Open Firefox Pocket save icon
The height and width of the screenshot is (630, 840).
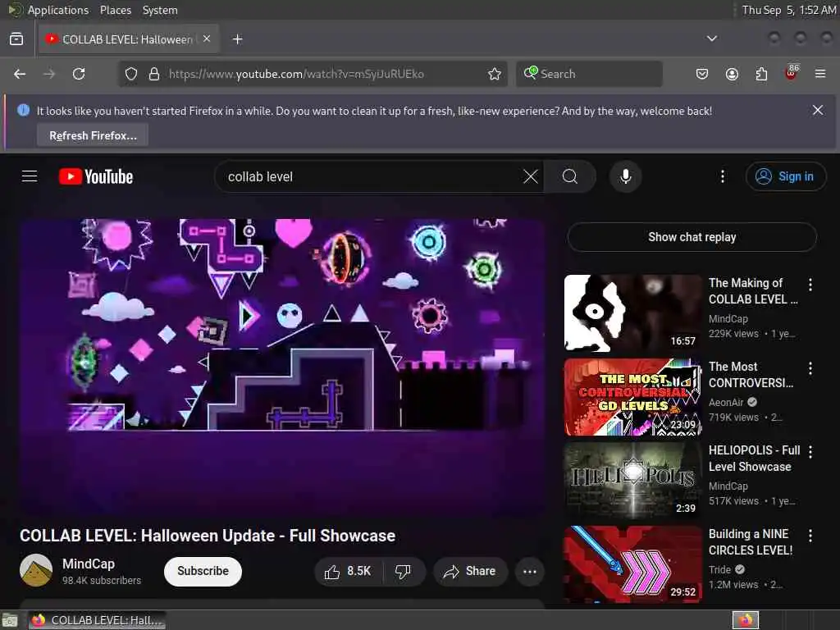[702, 74]
